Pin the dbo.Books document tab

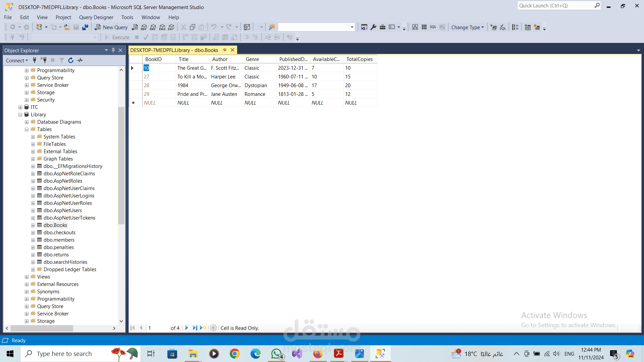pyautogui.click(x=225, y=50)
